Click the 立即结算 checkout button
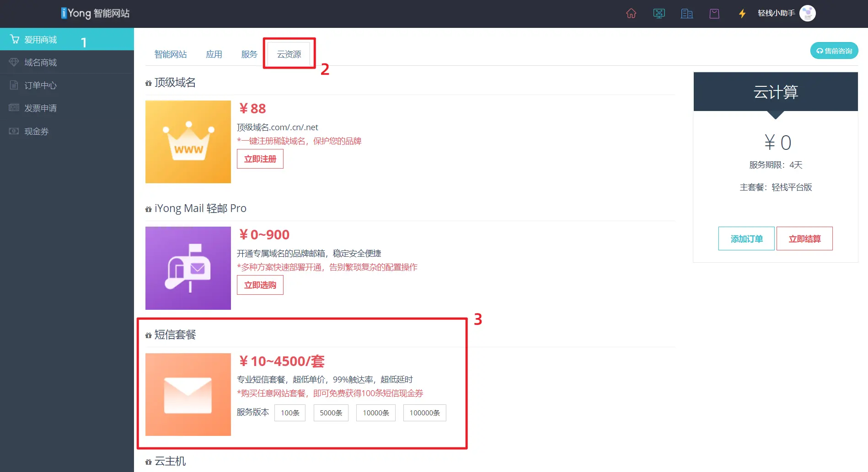This screenshot has height=472, width=868. (804, 239)
